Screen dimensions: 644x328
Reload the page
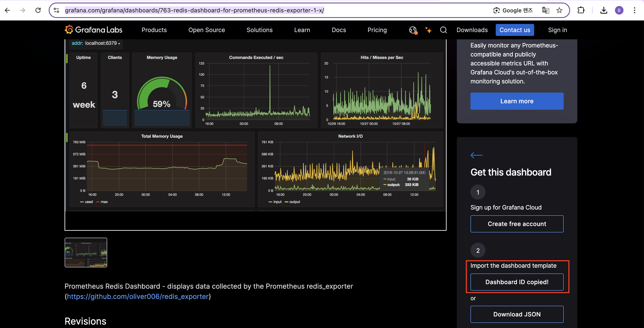tap(38, 10)
